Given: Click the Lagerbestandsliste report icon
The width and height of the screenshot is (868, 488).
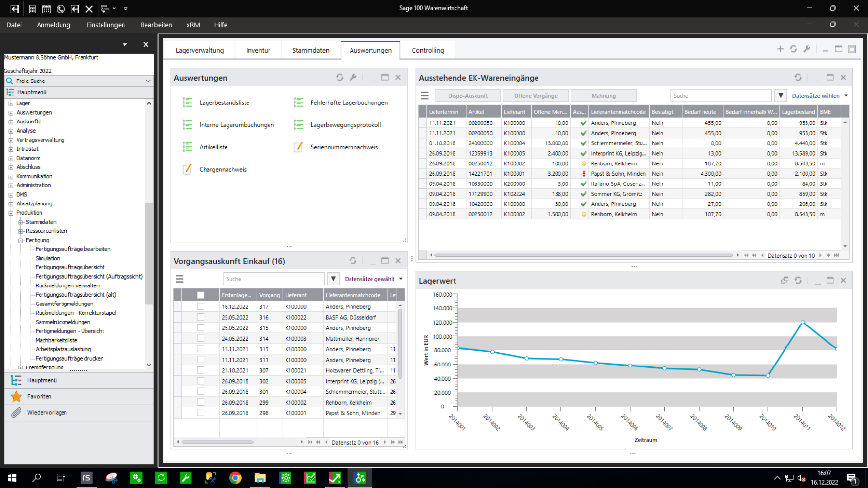Looking at the screenshot, I should pos(187,102).
